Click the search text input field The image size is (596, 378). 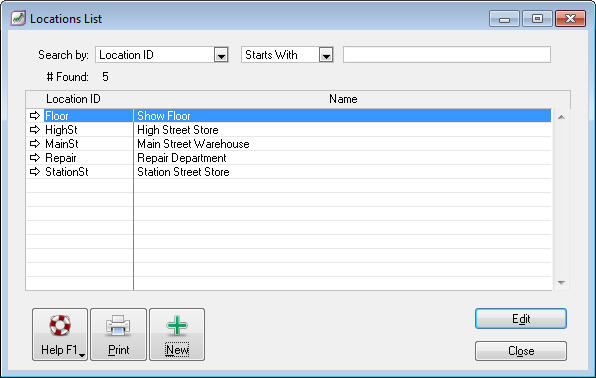point(447,55)
